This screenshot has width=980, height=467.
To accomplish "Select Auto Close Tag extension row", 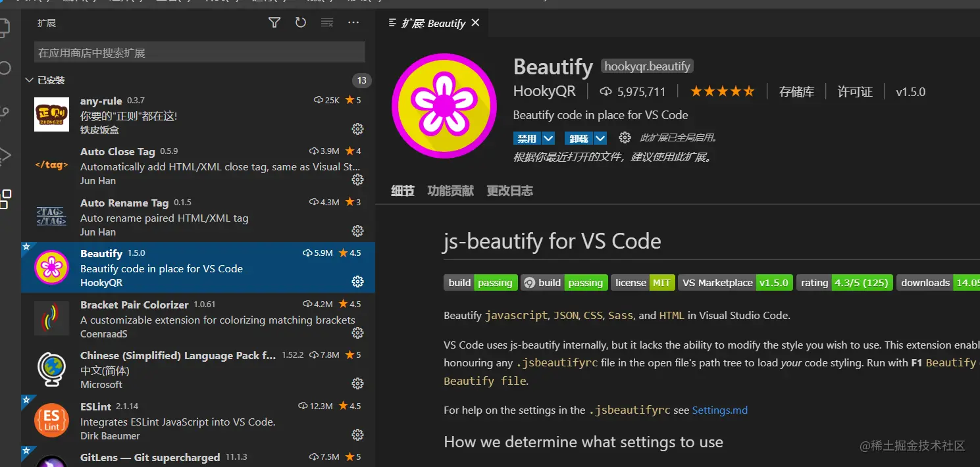I will pyautogui.click(x=198, y=165).
